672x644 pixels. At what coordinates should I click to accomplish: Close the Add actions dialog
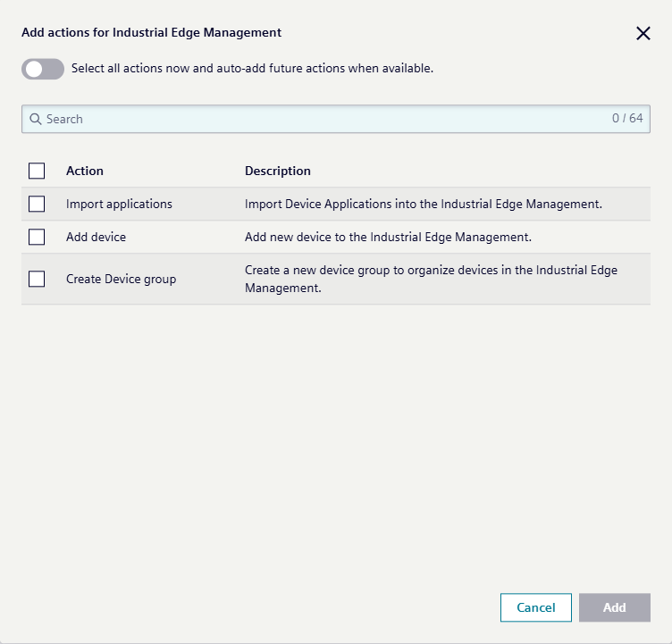[x=643, y=34]
